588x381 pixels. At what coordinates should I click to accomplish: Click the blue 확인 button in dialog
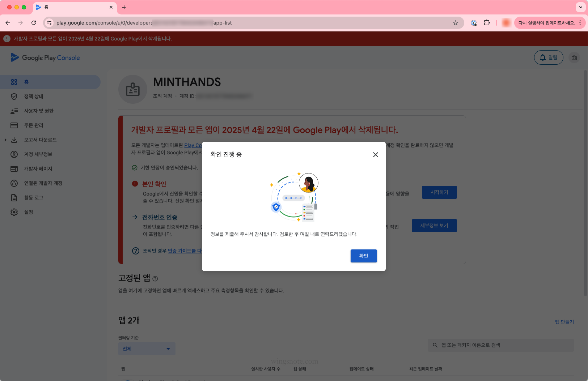tap(364, 256)
